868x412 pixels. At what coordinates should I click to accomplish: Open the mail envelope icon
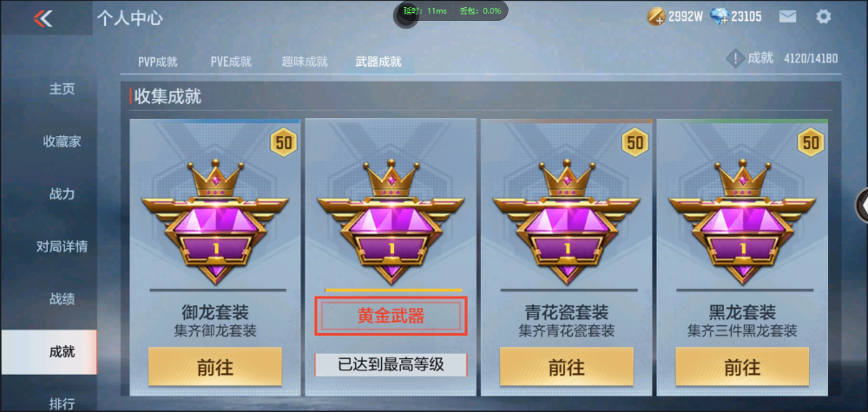pyautogui.click(x=787, y=16)
